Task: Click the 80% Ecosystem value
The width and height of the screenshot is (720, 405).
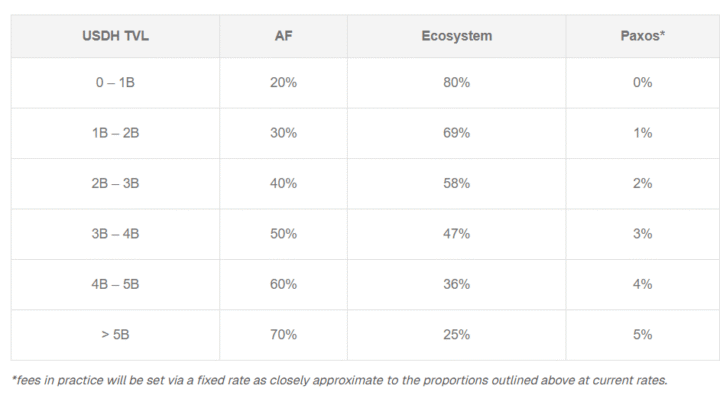Action: pos(456,83)
